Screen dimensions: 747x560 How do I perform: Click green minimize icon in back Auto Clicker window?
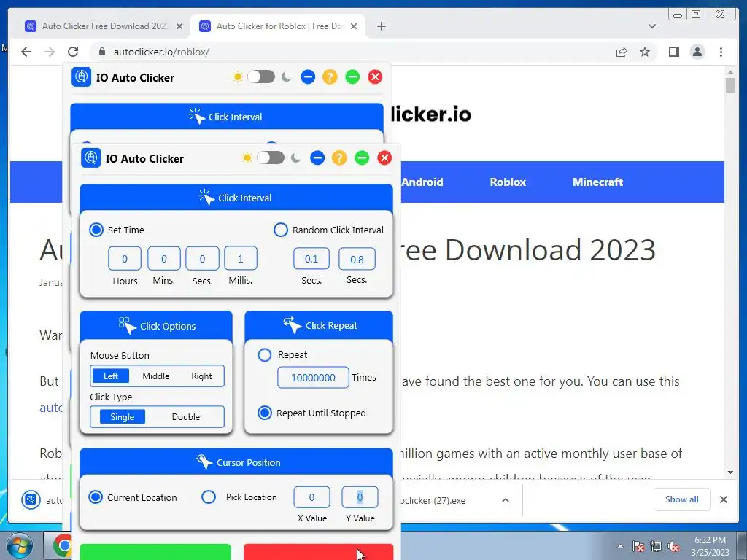tap(352, 77)
